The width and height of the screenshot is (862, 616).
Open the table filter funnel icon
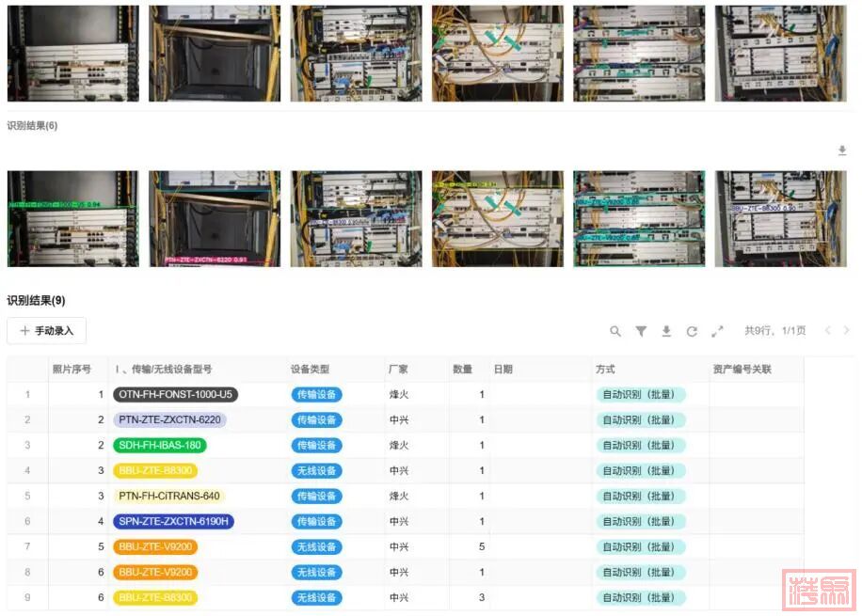pyautogui.click(x=641, y=331)
